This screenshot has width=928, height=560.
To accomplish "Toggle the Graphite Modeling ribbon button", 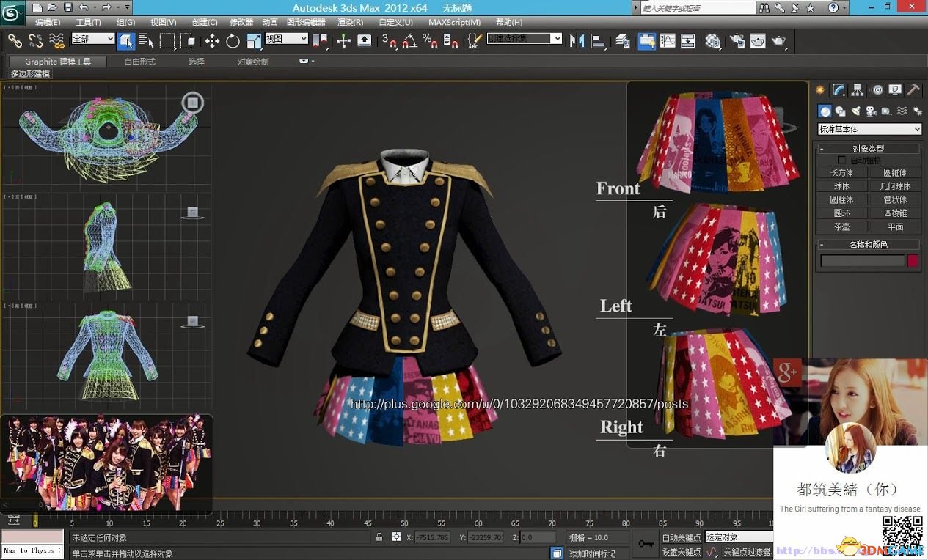I will [646, 40].
